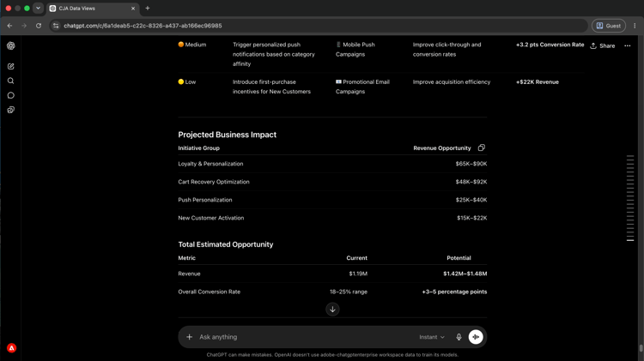Viewport: 644px width, 361px height.
Task: Focus the Ask anything input field
Action: click(306, 337)
